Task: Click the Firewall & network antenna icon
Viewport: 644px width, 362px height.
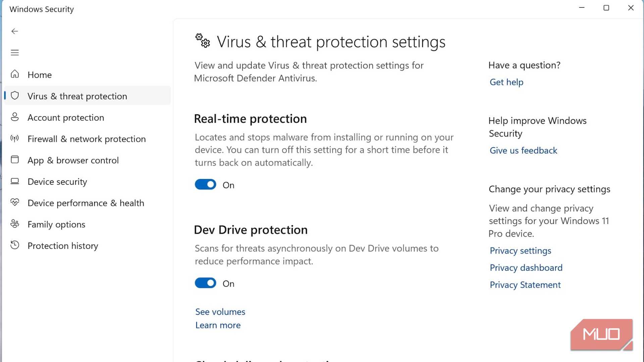Action: click(15, 138)
